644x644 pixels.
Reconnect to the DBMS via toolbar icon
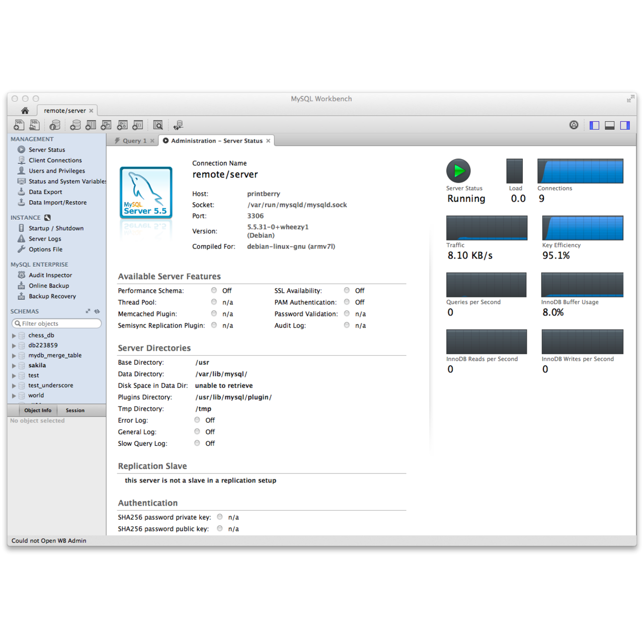[178, 125]
